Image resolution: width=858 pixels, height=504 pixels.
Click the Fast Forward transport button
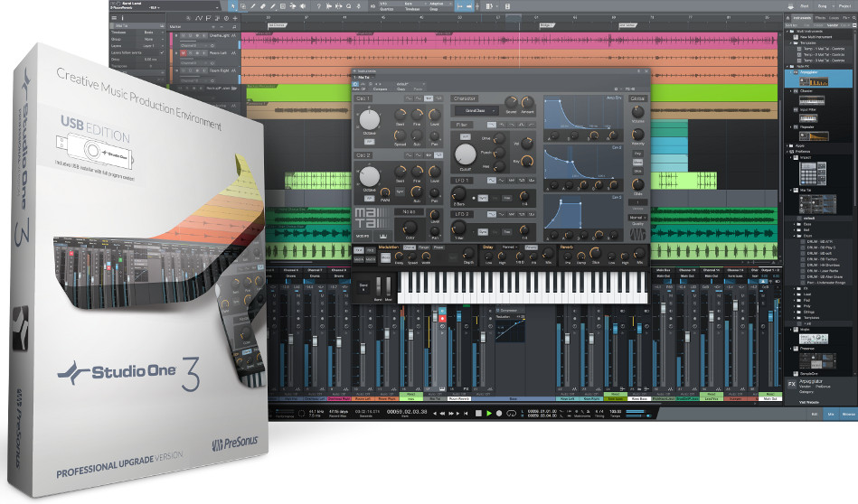(x=450, y=414)
